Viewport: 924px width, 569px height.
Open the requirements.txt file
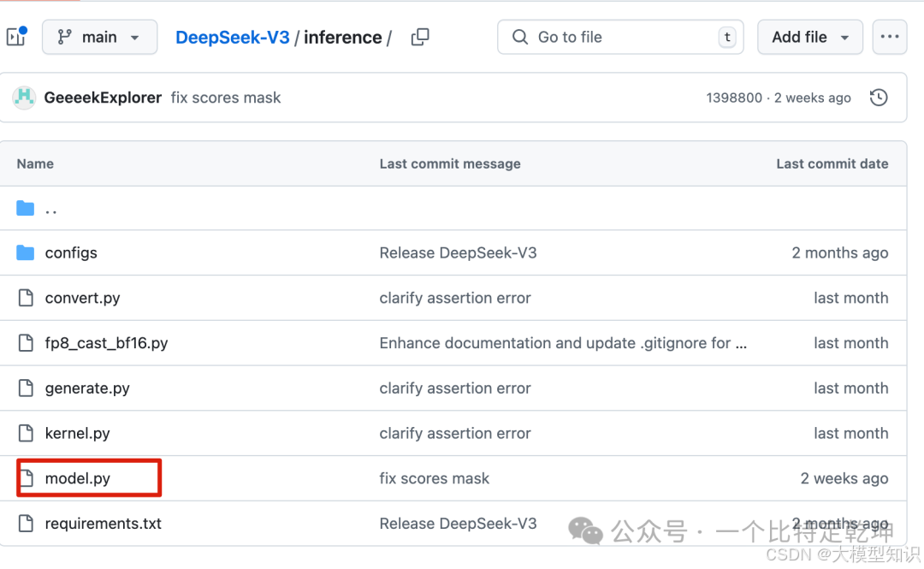click(104, 524)
